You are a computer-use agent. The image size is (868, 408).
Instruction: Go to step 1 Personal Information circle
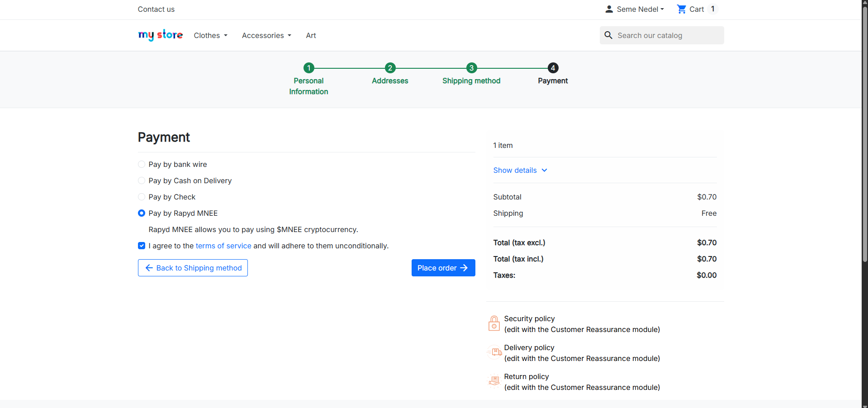[x=308, y=68]
